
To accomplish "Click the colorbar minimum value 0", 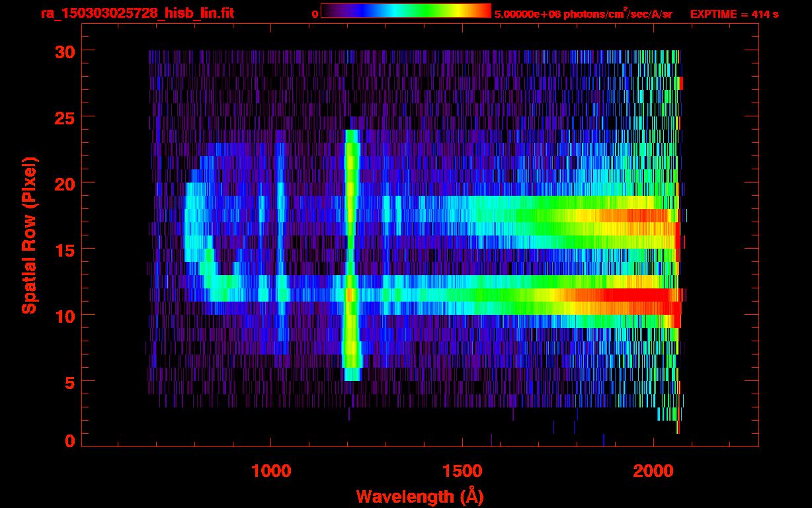I will click(315, 14).
